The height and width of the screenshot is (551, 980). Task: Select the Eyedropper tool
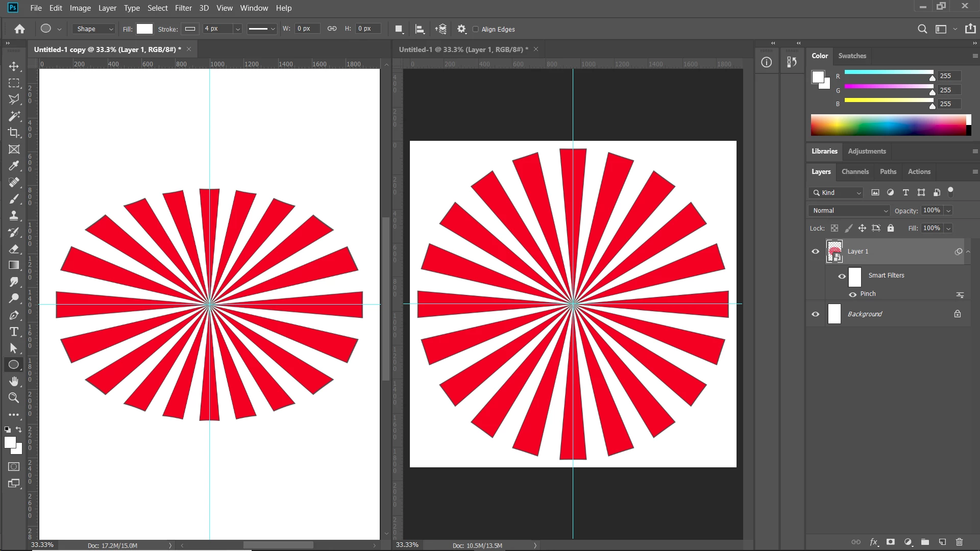14,166
